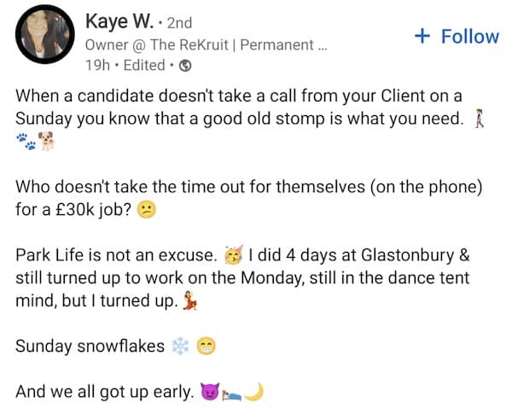Screen dimensions: 512x420
Task: Click the crescent moon emoji
Action: (255, 393)
